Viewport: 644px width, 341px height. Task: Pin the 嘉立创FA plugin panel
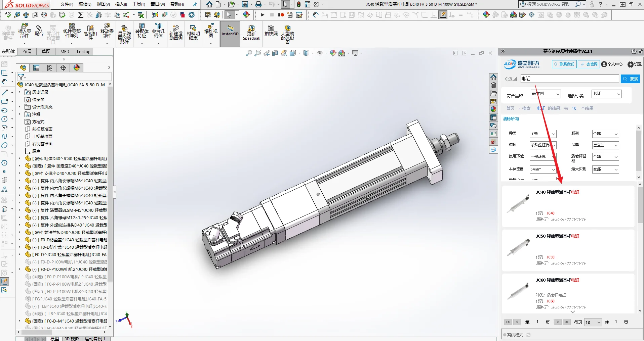point(641,51)
